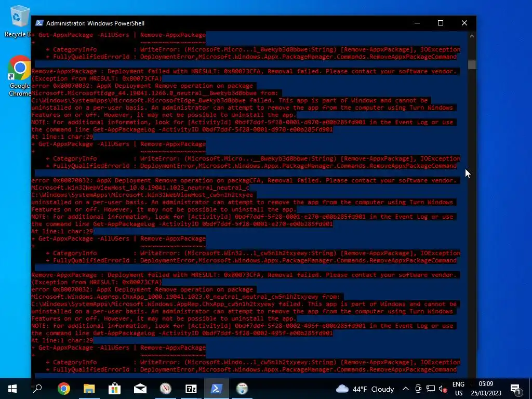Click the Microsoft.Windows.Apprep.ChxApp_1000.19041.1023.0 package line
This screenshot has height=399, width=532.
[185, 297]
